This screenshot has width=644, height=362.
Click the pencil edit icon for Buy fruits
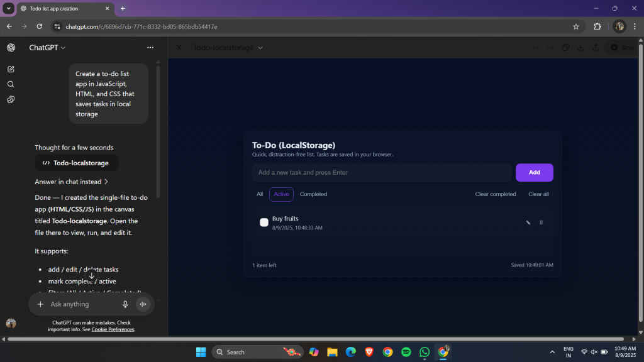pyautogui.click(x=528, y=222)
